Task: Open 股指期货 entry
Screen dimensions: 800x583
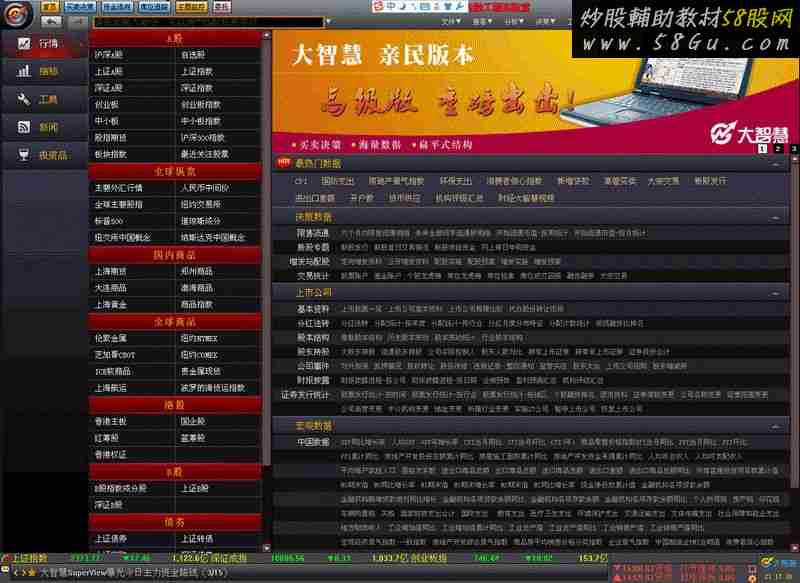Action: [110, 138]
